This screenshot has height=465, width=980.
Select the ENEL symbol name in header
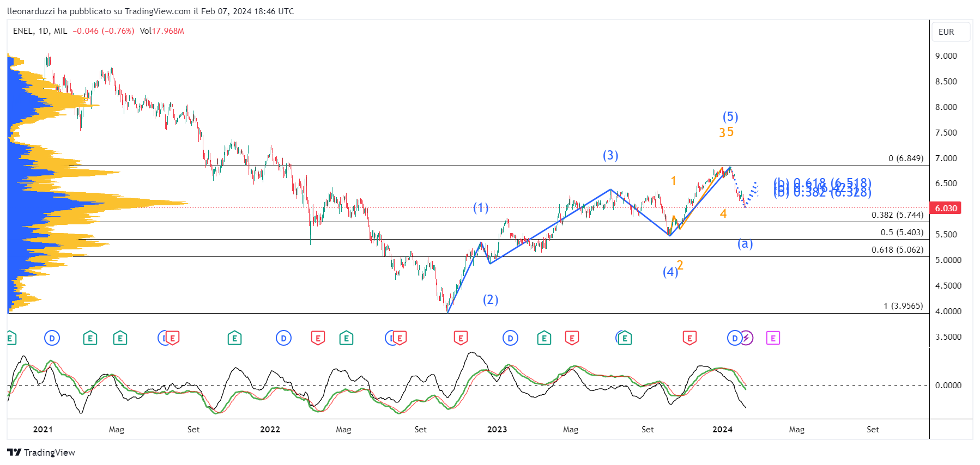[x=23, y=31]
